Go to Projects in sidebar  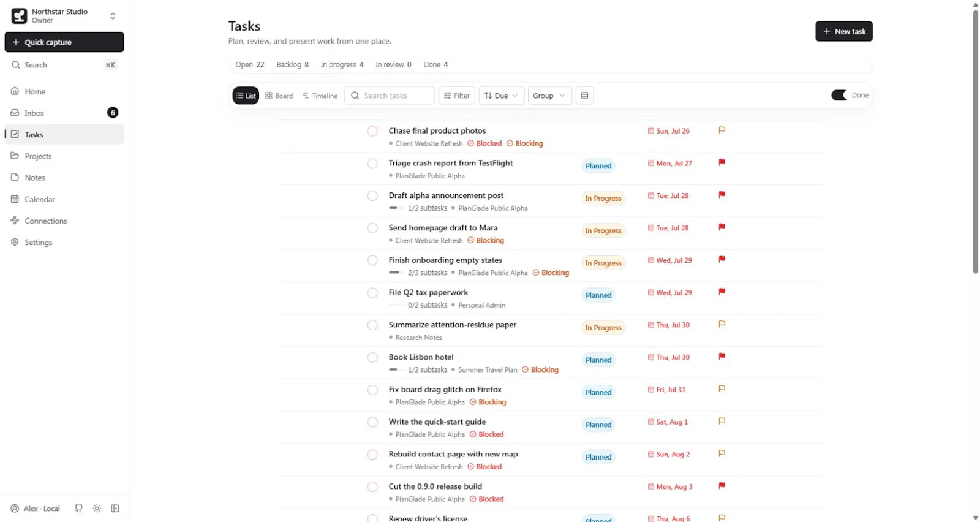[x=64, y=156]
